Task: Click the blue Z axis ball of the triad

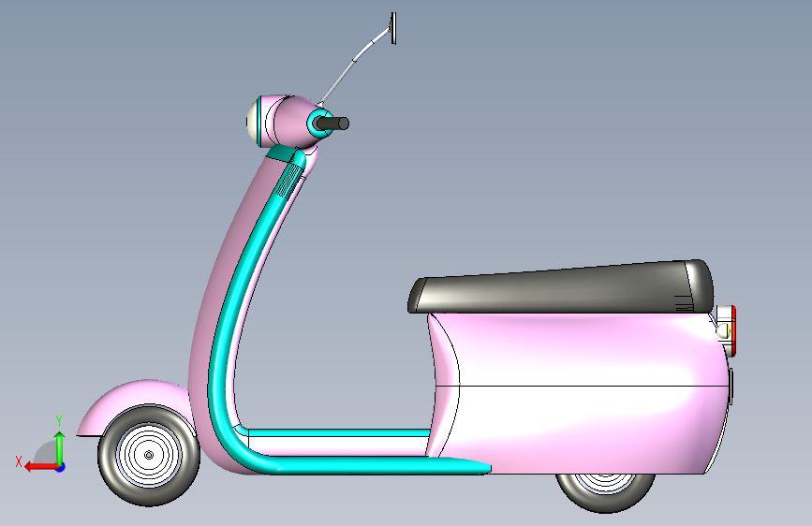Action: click(x=61, y=467)
